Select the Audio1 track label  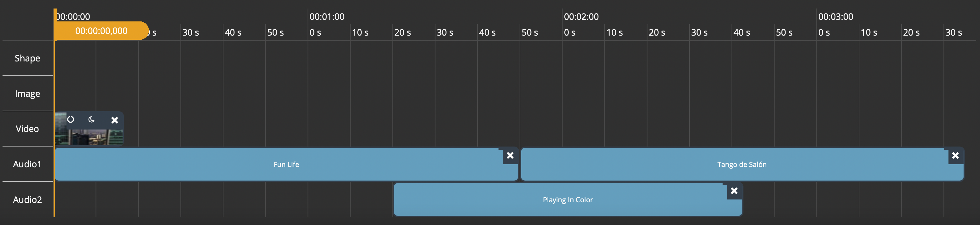27,164
